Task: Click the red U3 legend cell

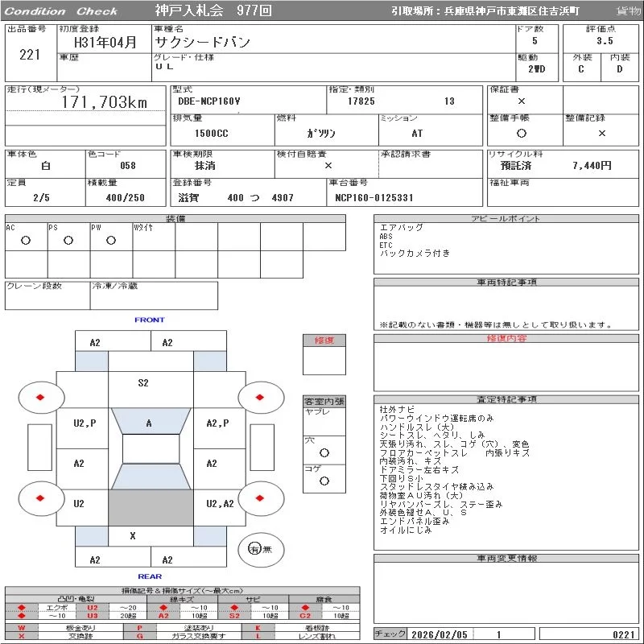Action: tap(93, 616)
